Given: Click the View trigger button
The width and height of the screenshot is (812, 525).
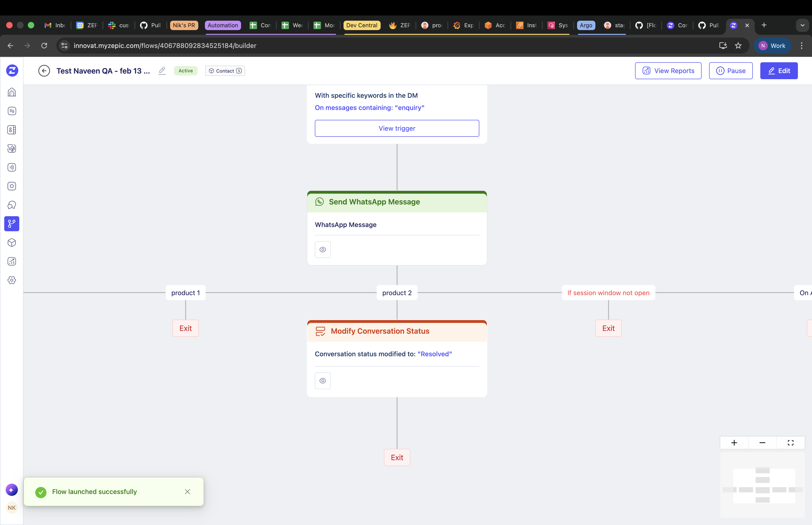Looking at the screenshot, I should pos(397,128).
